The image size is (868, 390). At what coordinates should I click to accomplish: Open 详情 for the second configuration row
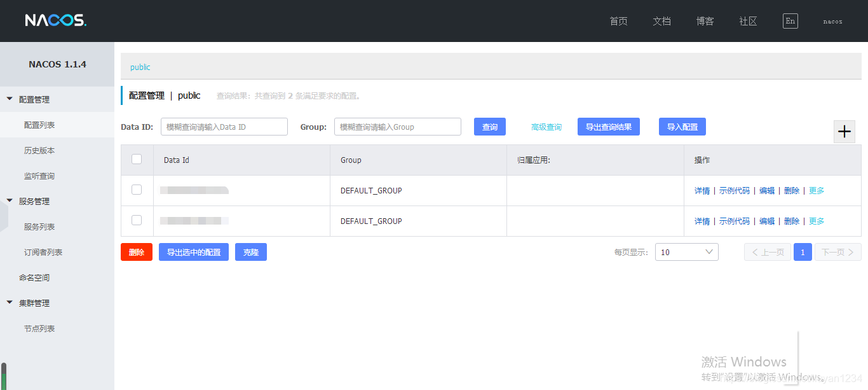[702, 221]
